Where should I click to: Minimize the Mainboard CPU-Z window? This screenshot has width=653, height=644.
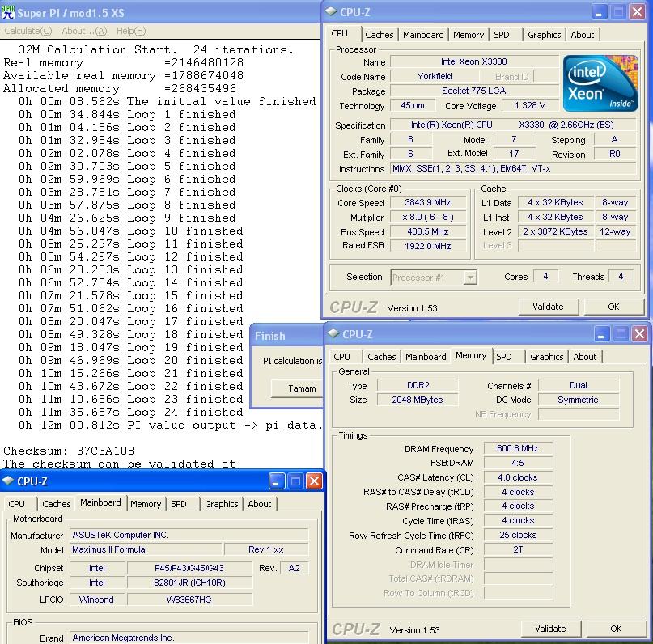coord(277,481)
